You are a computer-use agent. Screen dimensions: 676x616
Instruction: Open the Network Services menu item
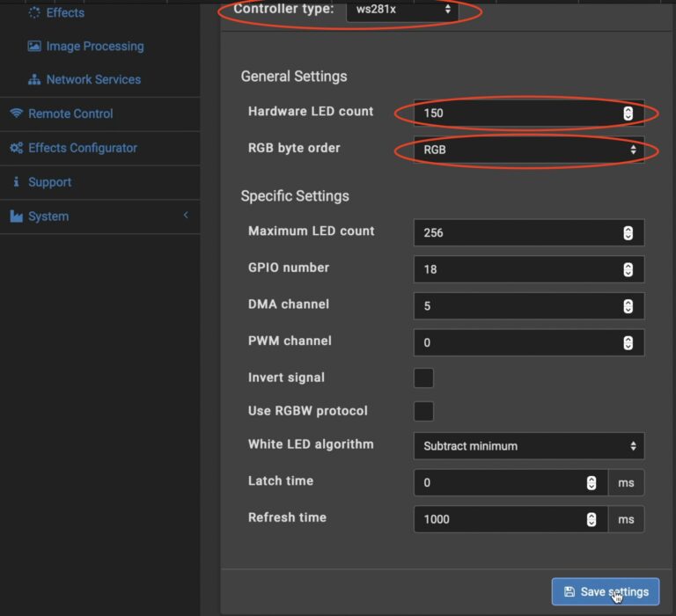[93, 79]
